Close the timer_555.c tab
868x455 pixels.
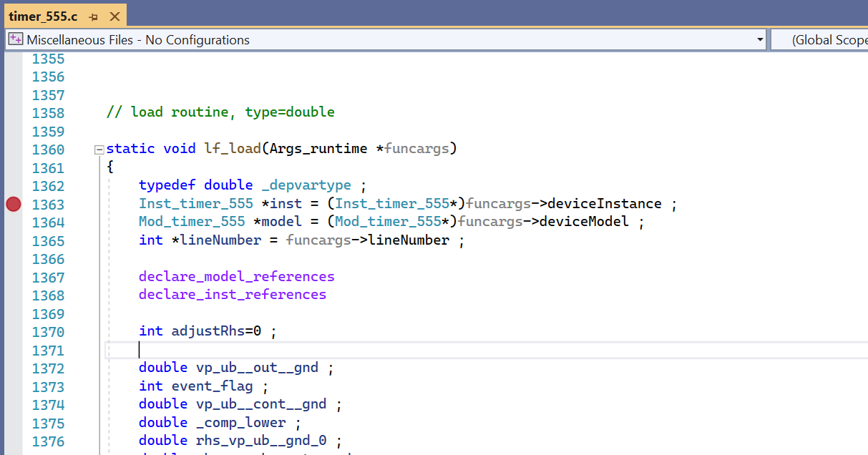tap(114, 16)
